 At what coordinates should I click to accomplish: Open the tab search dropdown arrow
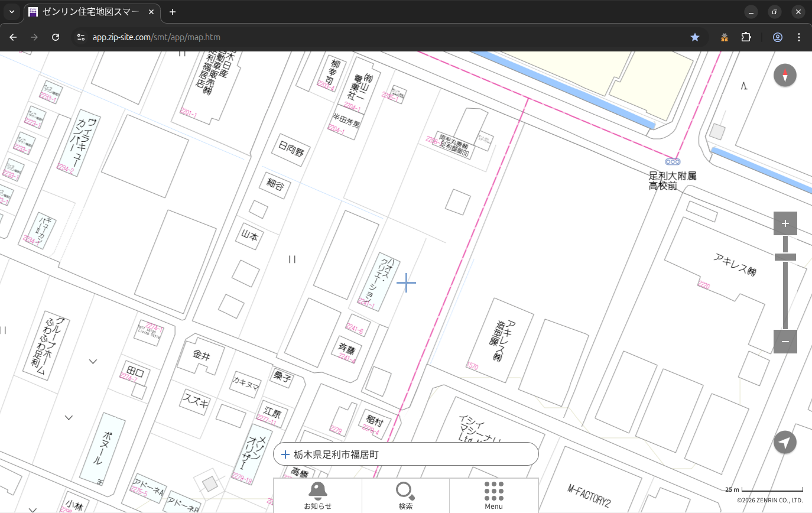(x=12, y=12)
